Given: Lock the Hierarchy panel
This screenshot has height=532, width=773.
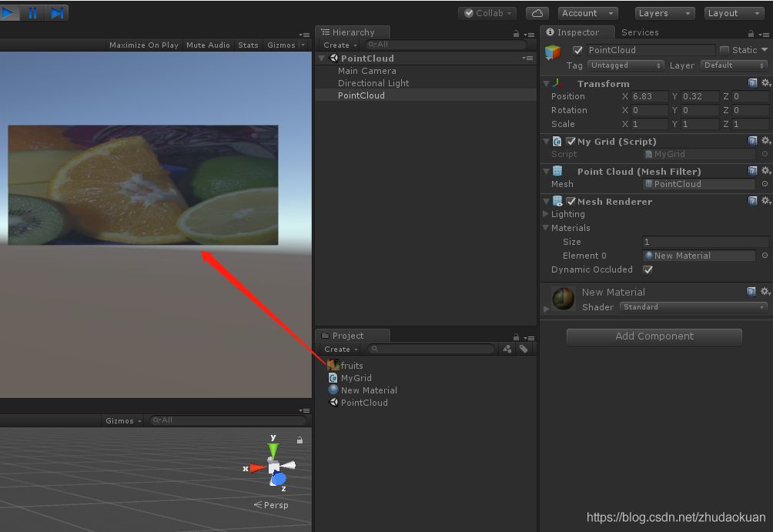Looking at the screenshot, I should [516, 34].
